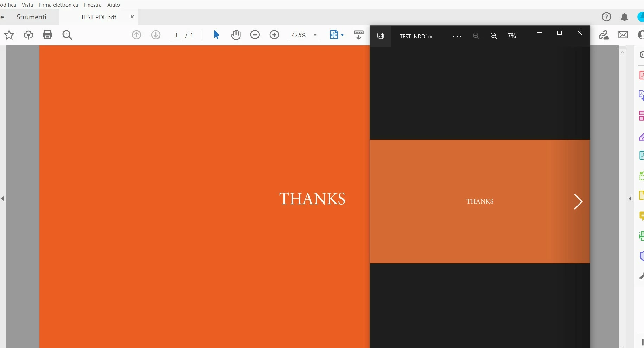Click the page number field
Screen dimensions: 644x348
[x=176, y=35]
